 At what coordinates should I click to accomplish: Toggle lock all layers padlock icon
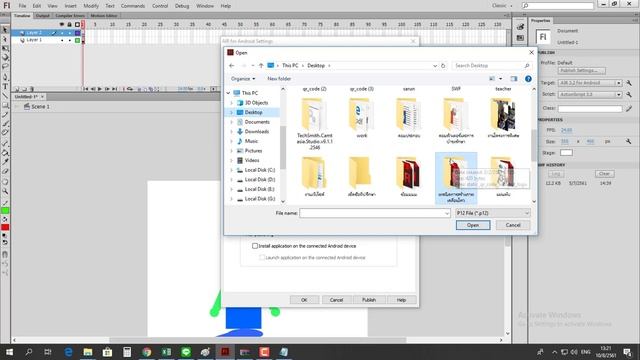[x=69, y=24]
